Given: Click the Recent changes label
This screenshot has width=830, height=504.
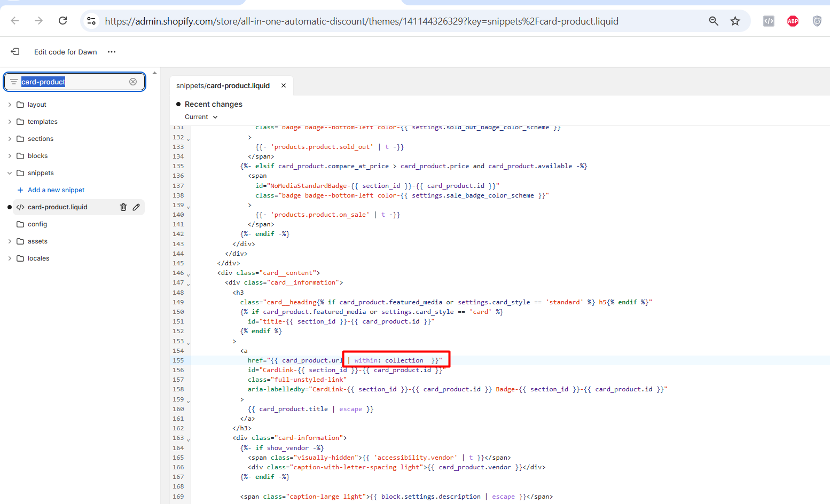Looking at the screenshot, I should (214, 104).
